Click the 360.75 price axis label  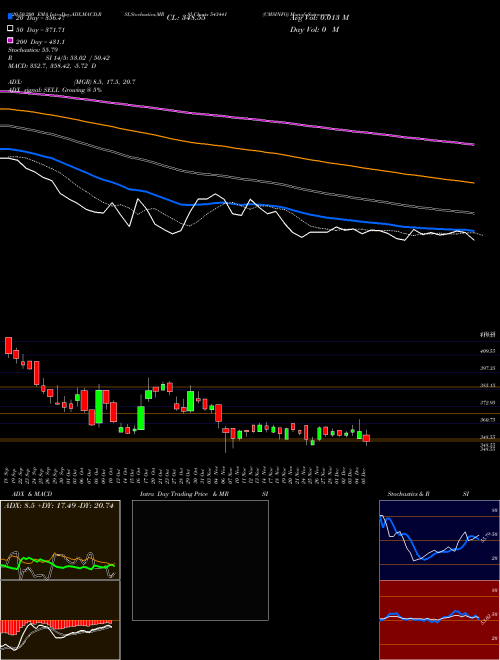click(x=489, y=420)
